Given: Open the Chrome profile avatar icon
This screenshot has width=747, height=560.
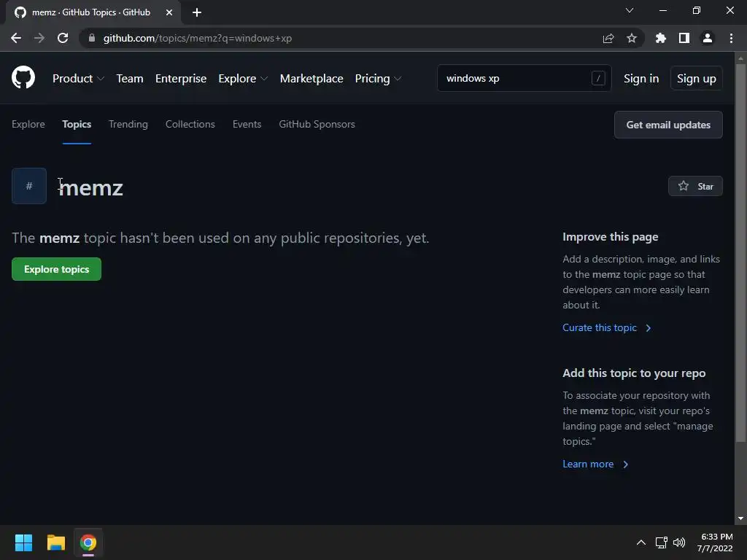Looking at the screenshot, I should pyautogui.click(x=708, y=38).
